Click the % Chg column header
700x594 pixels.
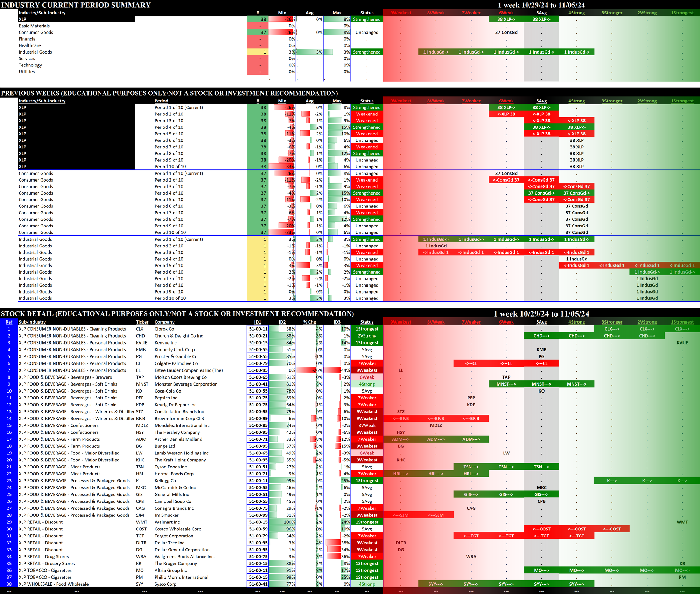coord(309,322)
